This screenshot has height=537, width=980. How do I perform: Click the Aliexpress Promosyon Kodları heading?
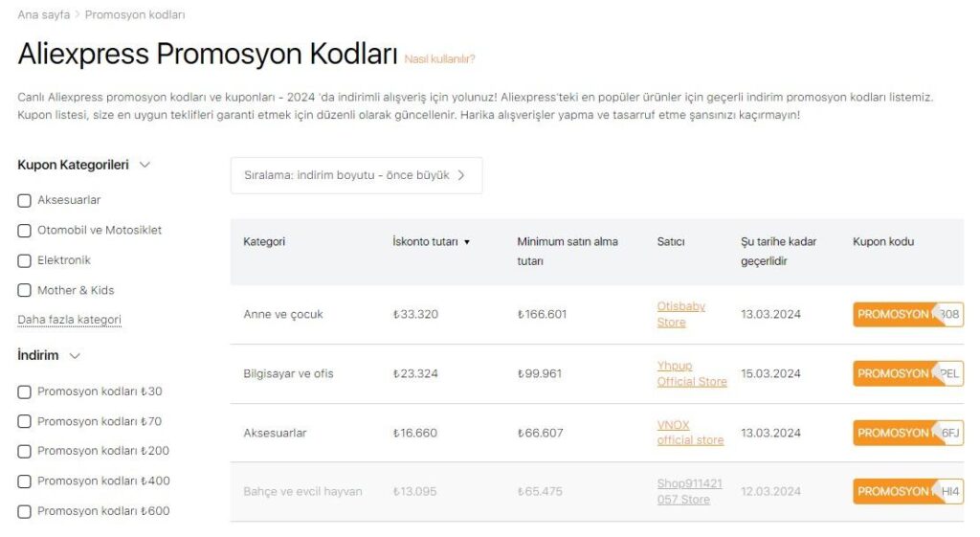click(x=208, y=54)
